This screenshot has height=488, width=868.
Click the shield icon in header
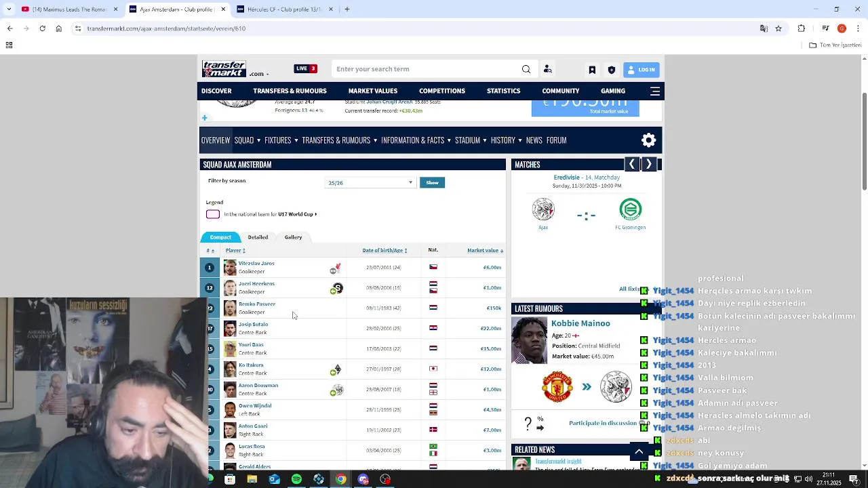pos(612,70)
